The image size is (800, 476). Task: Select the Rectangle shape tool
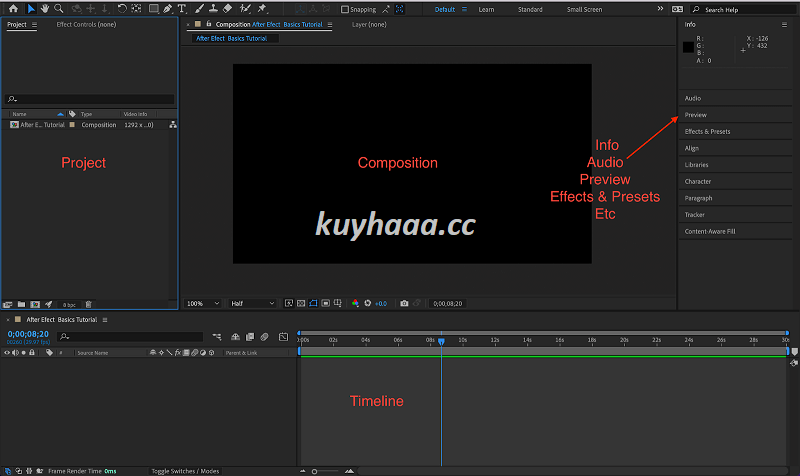[x=153, y=9]
